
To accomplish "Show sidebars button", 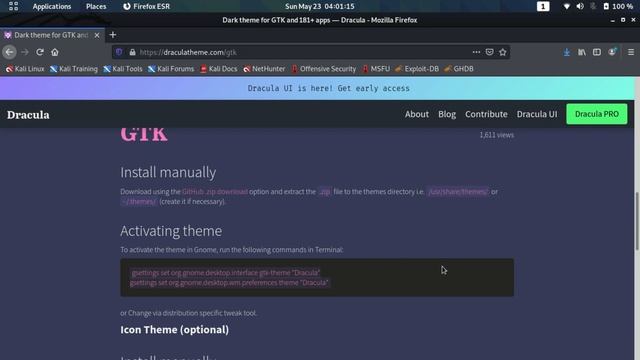I will coord(597,52).
